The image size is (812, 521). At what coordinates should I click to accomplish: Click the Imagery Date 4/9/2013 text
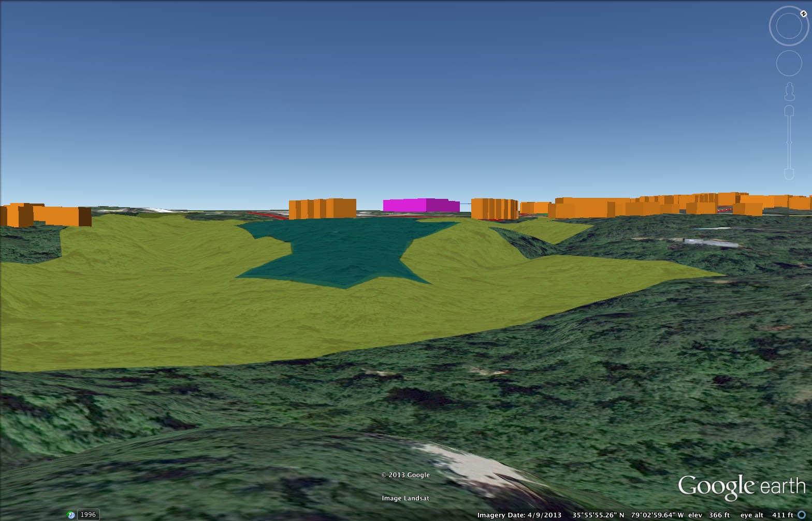click(x=519, y=515)
